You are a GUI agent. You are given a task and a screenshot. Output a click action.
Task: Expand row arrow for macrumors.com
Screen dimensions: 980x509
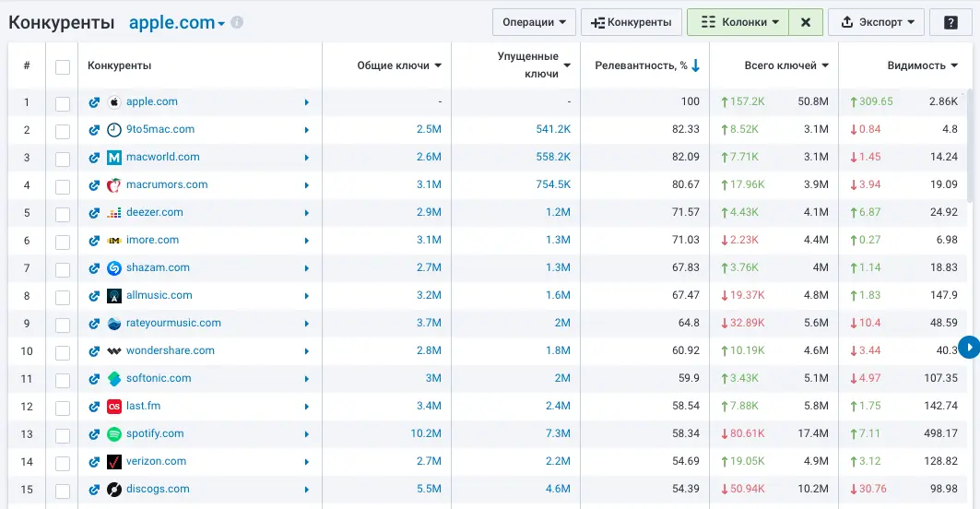(307, 185)
